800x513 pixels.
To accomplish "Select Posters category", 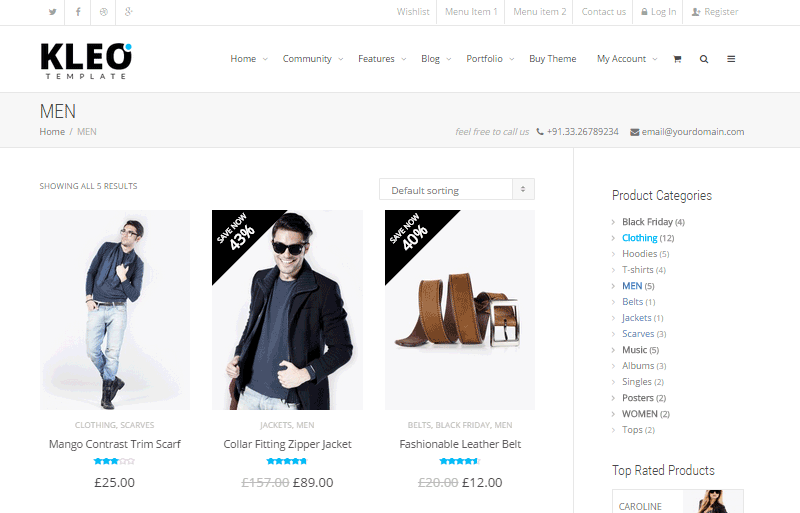I will 637,398.
